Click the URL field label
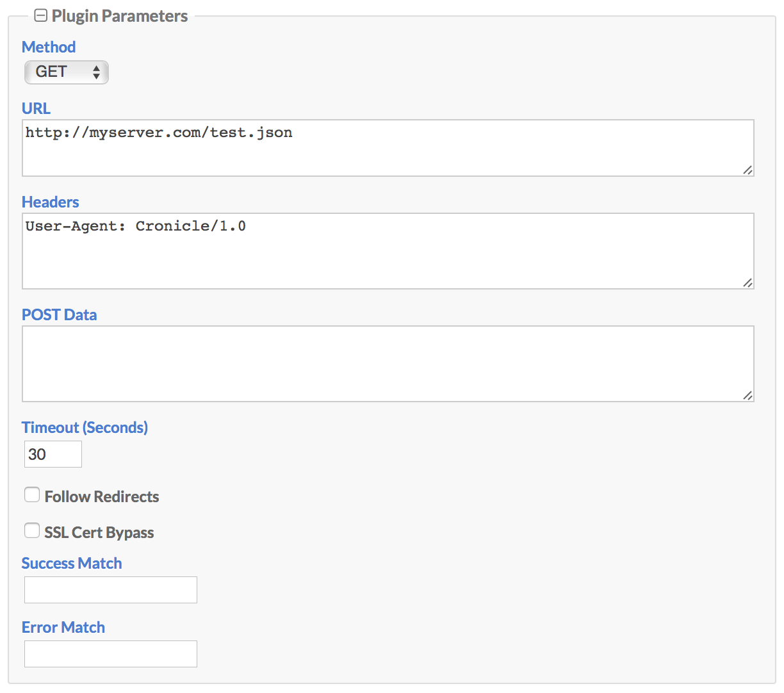784x693 pixels. point(36,108)
